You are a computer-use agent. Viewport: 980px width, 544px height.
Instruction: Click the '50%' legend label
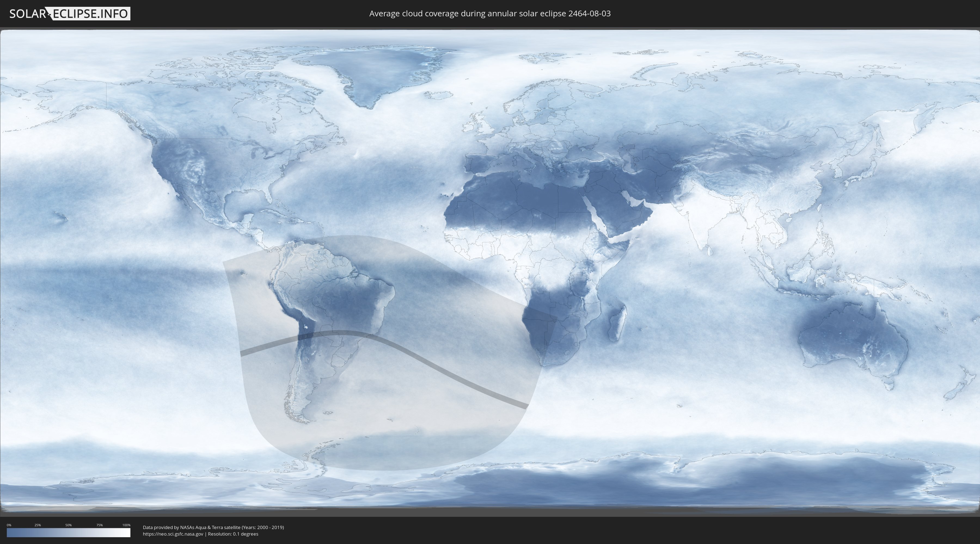69,525
